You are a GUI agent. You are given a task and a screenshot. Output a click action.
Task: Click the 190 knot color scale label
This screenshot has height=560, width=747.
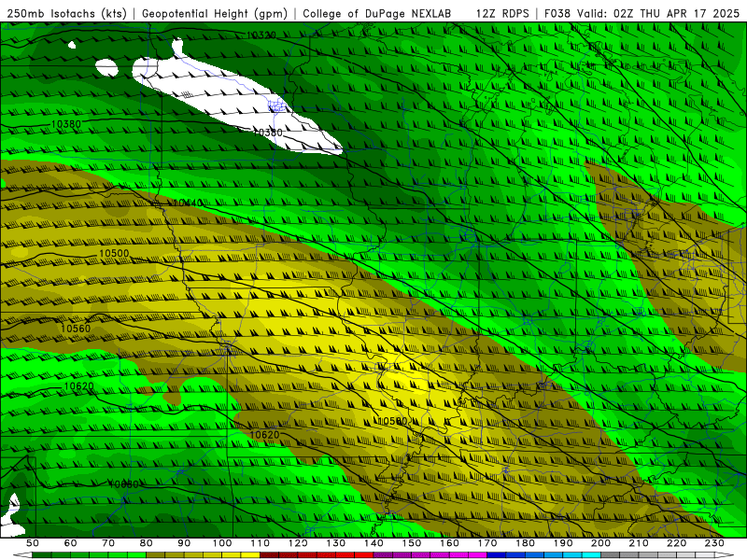pyautogui.click(x=563, y=543)
